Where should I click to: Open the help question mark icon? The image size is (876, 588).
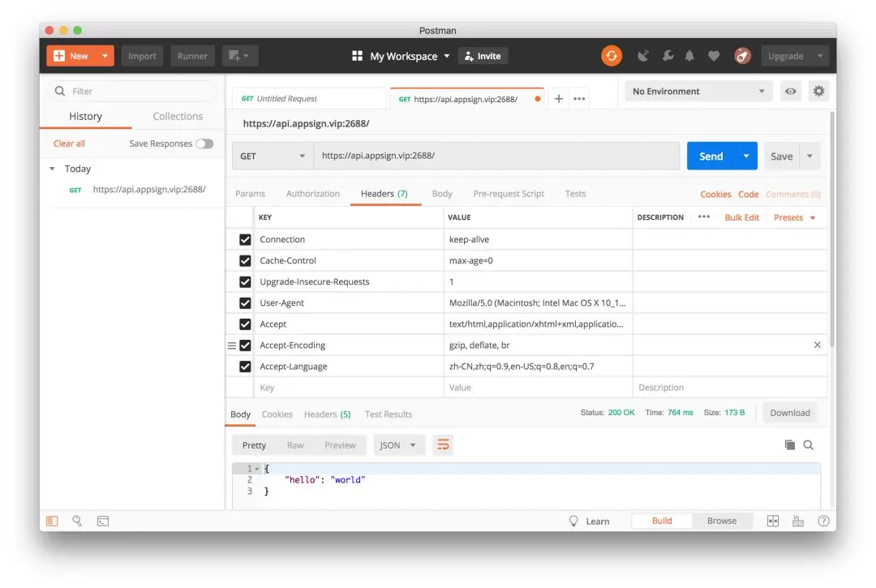(x=823, y=521)
